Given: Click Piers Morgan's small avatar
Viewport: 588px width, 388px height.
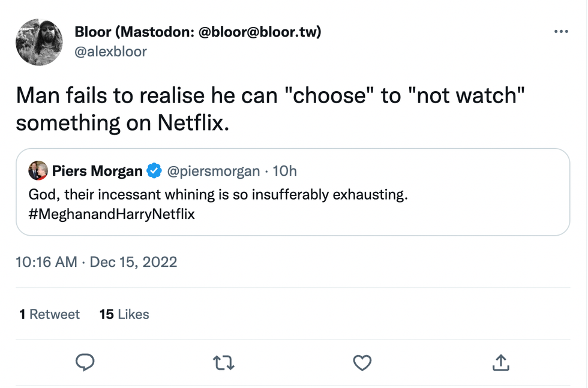Looking at the screenshot, I should coord(38,171).
